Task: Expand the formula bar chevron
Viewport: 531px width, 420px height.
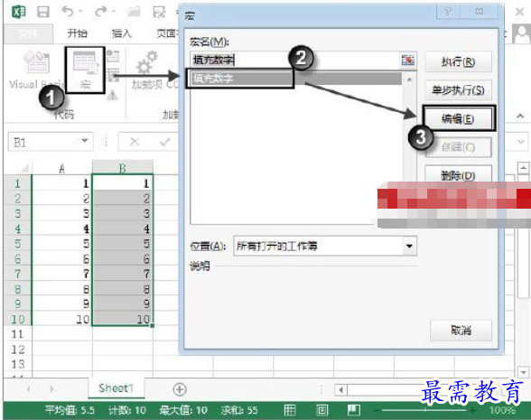Action: tap(521, 142)
